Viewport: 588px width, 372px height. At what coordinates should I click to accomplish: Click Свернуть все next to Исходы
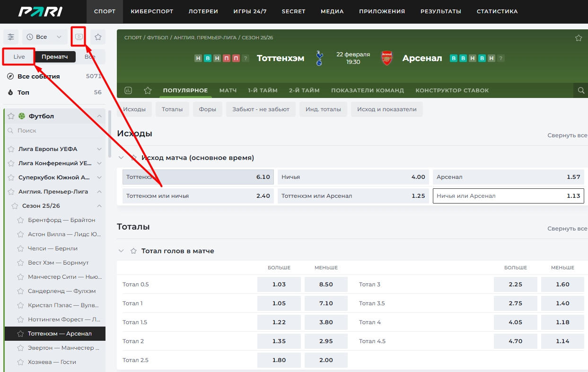(x=567, y=135)
